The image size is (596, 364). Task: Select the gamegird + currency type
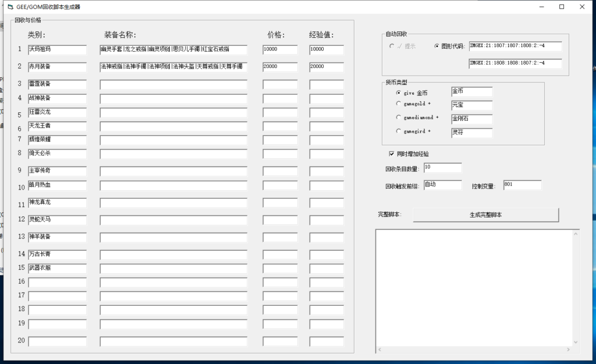tap(399, 131)
